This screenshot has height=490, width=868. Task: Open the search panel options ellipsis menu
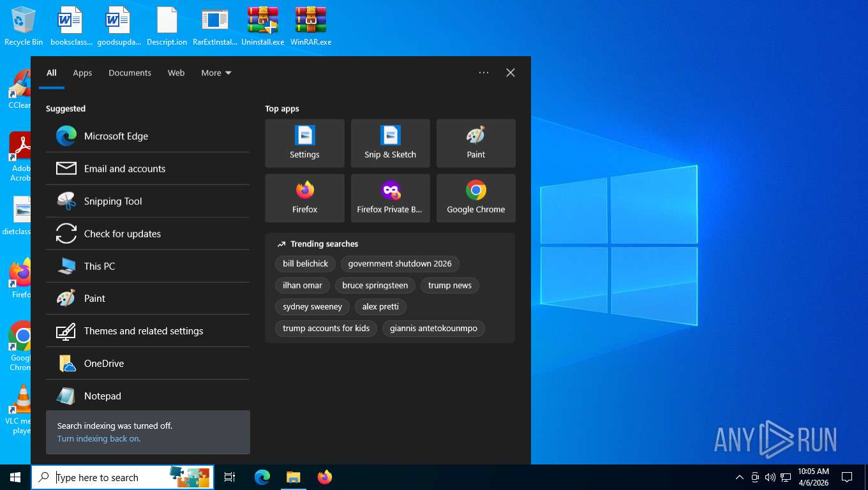tap(484, 73)
